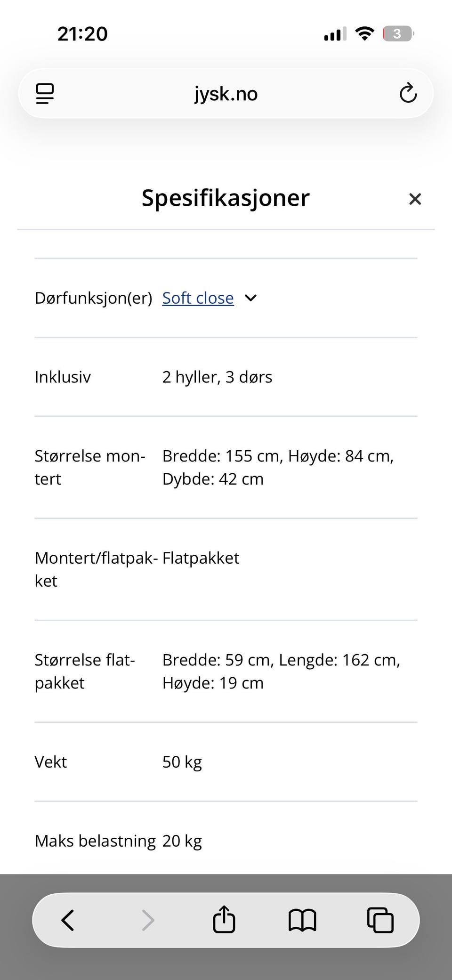The width and height of the screenshot is (452, 980).
Task: Tap the cellular signal bars
Action: [x=335, y=34]
